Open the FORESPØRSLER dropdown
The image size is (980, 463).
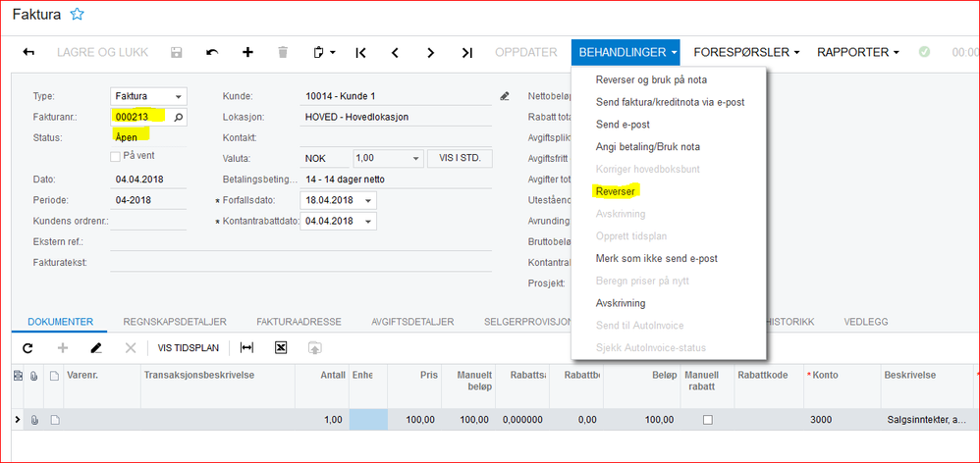coord(747,52)
